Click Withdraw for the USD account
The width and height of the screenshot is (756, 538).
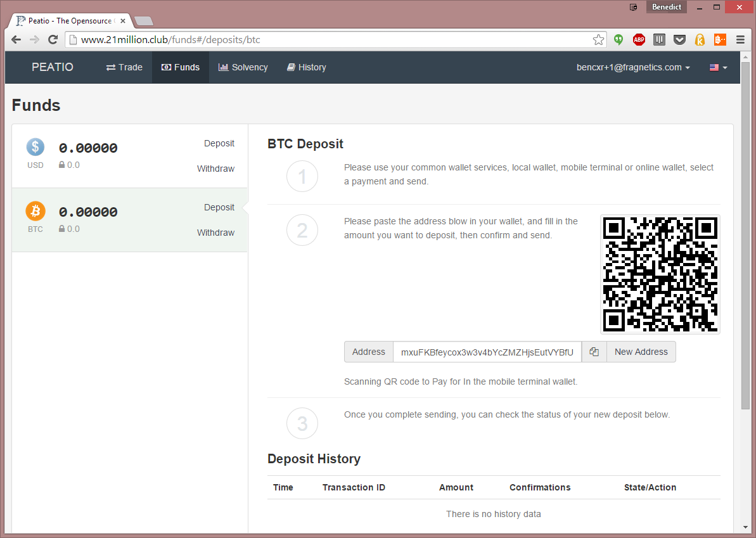pyautogui.click(x=215, y=169)
